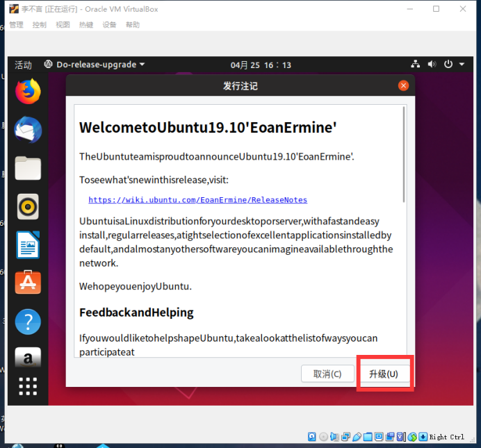Click the text 'Toseewhat'snewinthisrelease,visit:'

pos(154,180)
